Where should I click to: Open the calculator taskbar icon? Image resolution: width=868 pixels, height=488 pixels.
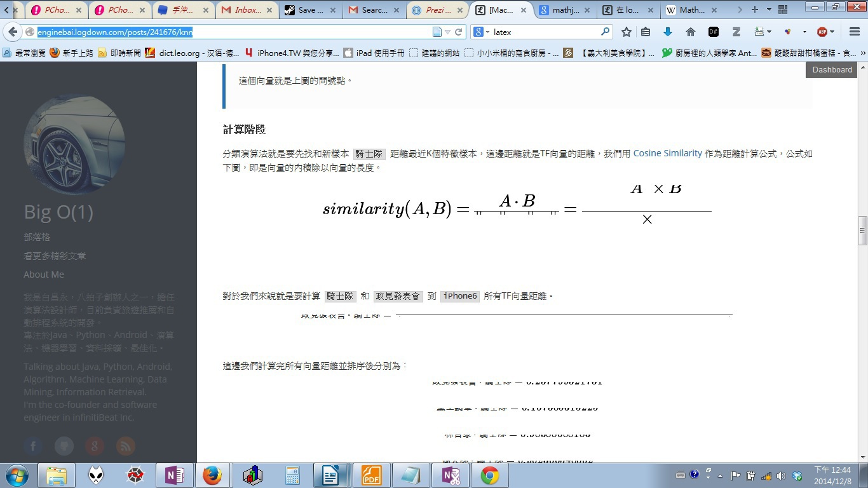(x=292, y=475)
